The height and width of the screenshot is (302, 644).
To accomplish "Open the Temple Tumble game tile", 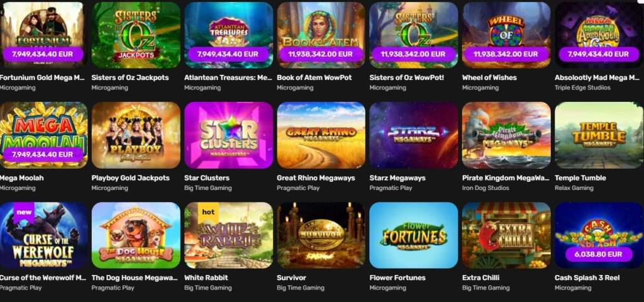I will pos(599,135).
